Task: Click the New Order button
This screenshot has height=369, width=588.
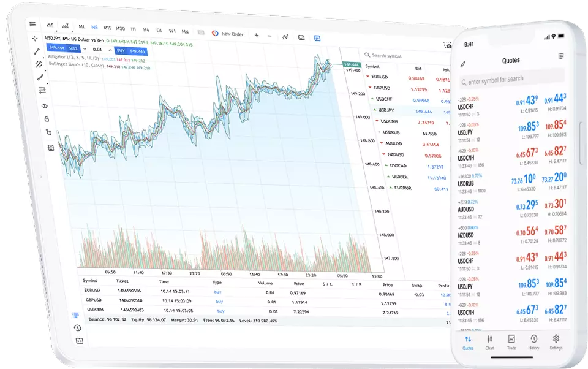Action: pyautogui.click(x=228, y=34)
